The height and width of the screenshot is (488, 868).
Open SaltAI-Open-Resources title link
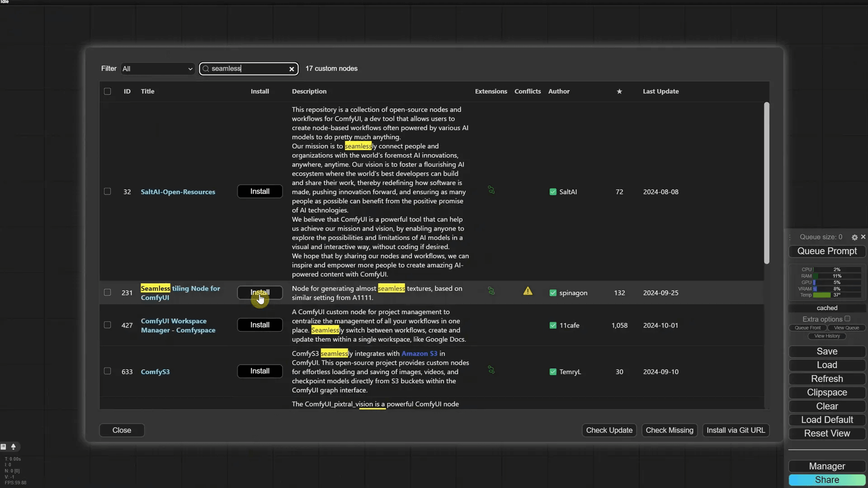pyautogui.click(x=178, y=192)
